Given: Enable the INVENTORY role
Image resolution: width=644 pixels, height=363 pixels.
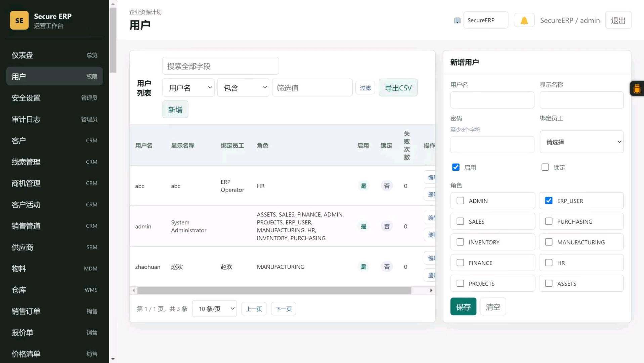Looking at the screenshot, I should tap(460, 242).
